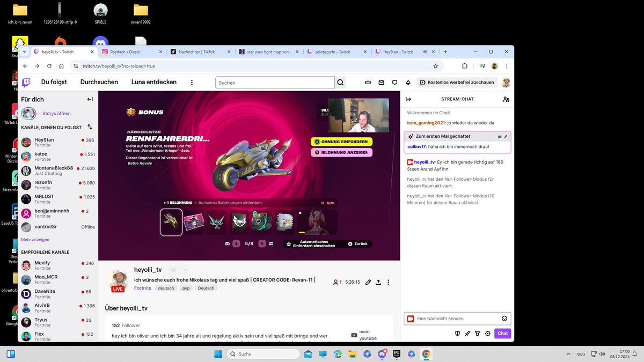Open the shield mod tools icon below chat

coord(457,333)
